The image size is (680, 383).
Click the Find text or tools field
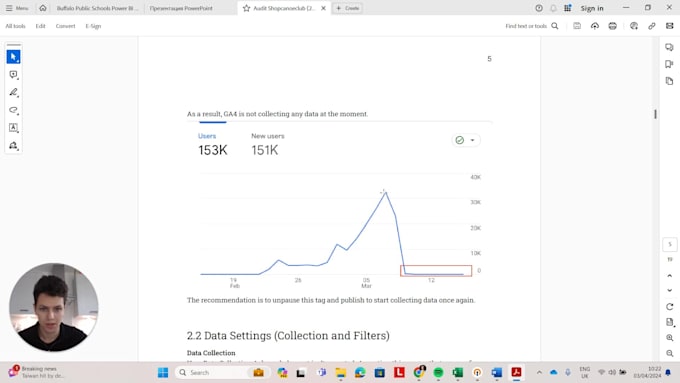[x=526, y=26]
